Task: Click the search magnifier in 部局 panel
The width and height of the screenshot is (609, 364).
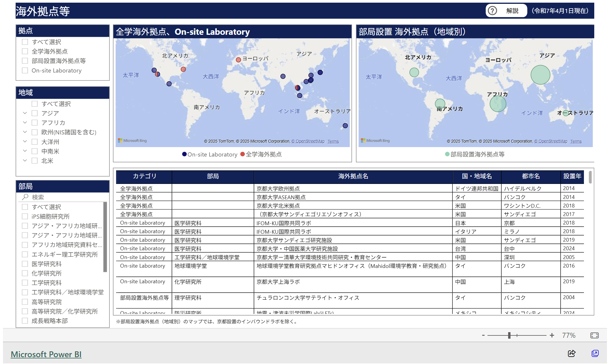Action: 25,197
